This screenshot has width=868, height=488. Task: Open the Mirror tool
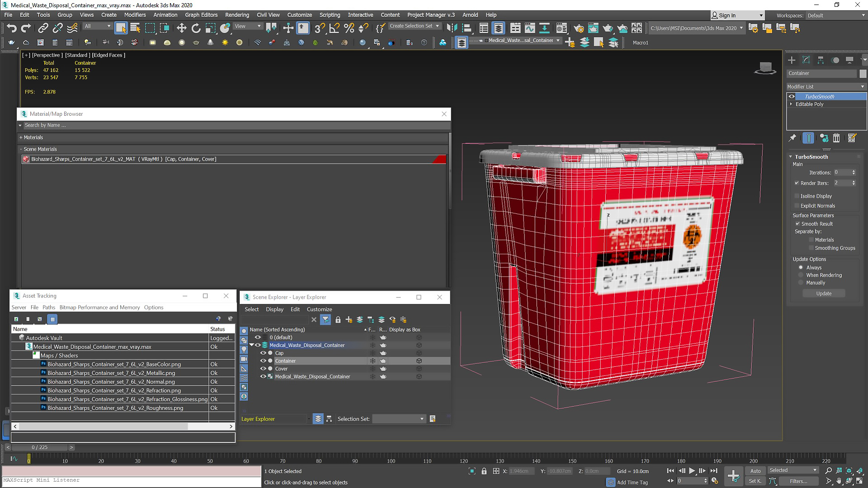(452, 28)
